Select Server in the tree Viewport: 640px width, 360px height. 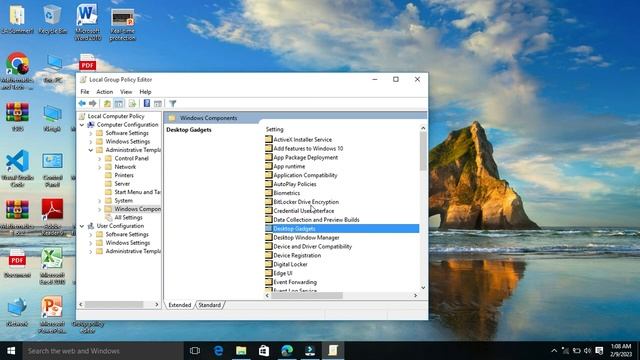tap(122, 184)
